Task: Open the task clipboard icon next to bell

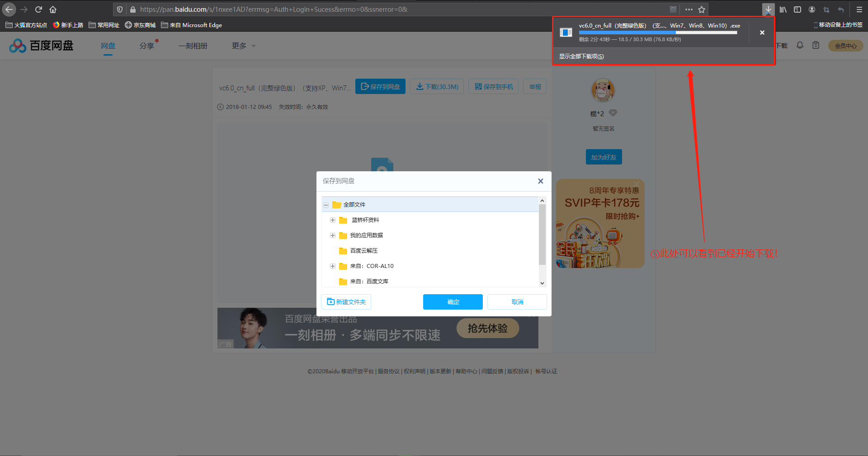Action: 815,45
